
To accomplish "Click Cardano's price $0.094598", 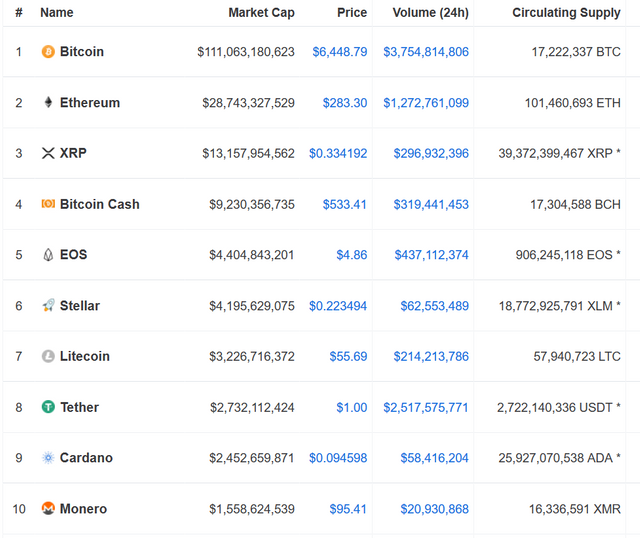I will coord(338,458).
